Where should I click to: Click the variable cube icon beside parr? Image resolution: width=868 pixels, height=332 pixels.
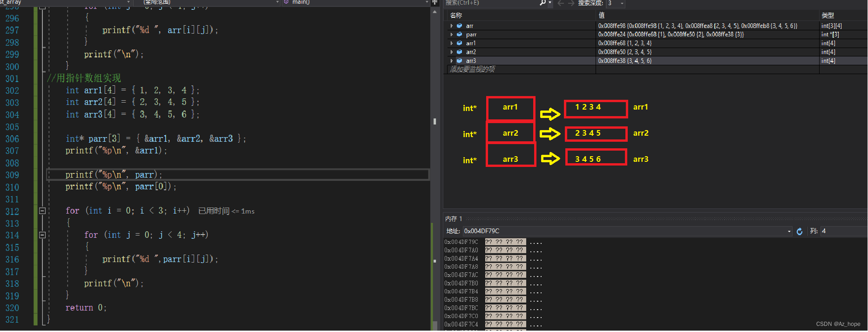pos(459,35)
